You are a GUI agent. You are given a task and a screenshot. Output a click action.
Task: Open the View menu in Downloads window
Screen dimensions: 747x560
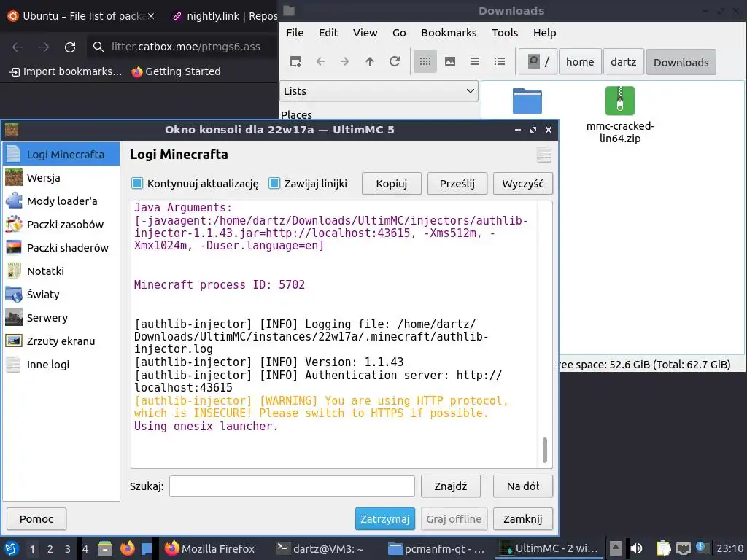tap(365, 33)
